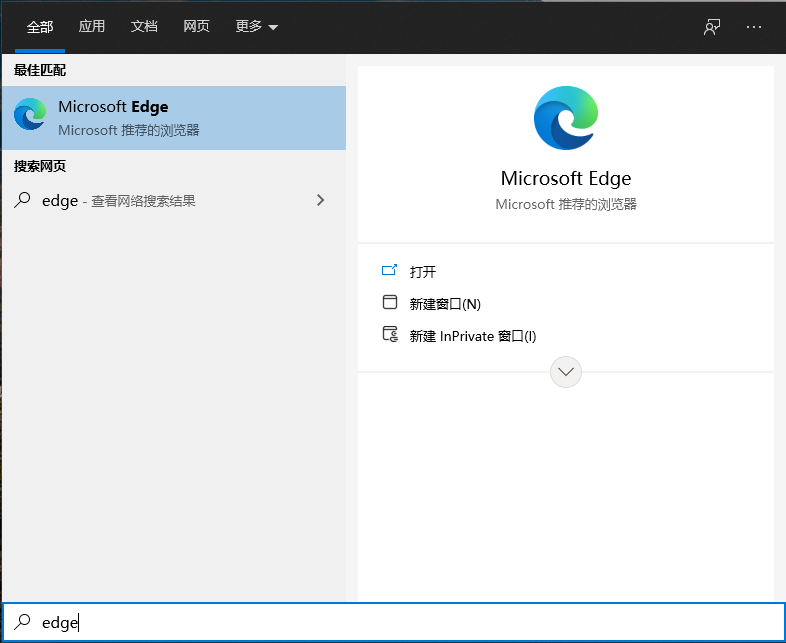
Task: Expand the 更多 dropdown
Action: 257,26
